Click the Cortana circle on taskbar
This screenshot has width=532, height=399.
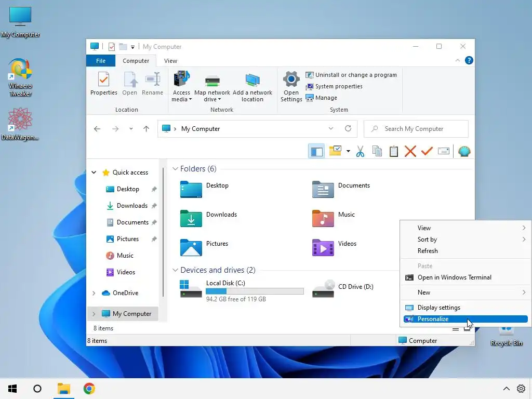click(37, 389)
